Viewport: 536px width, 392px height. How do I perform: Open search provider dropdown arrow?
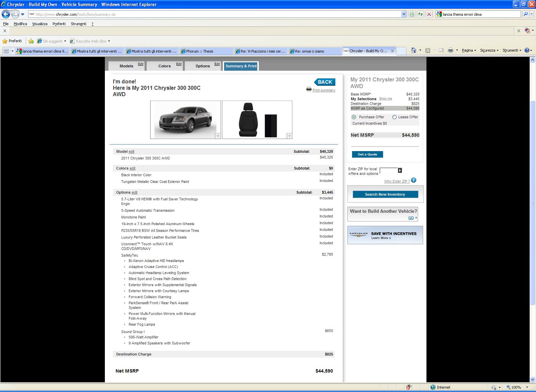pos(532,14)
